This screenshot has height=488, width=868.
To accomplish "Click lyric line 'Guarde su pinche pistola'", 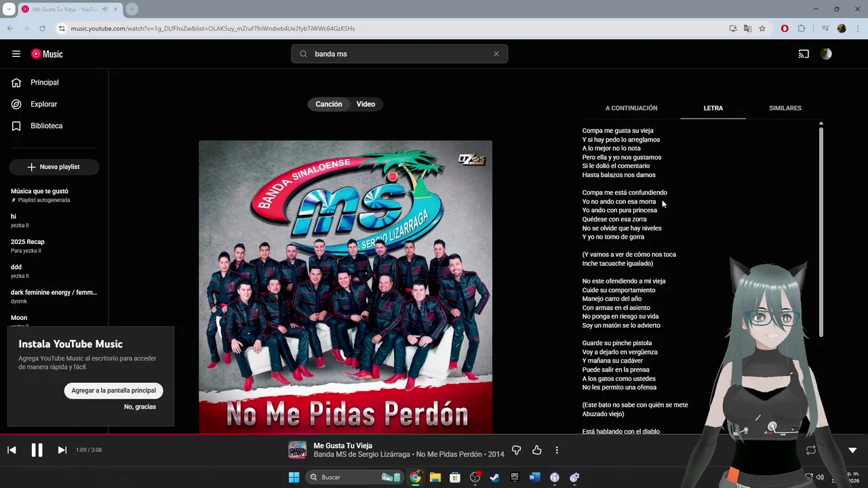I will (x=617, y=343).
